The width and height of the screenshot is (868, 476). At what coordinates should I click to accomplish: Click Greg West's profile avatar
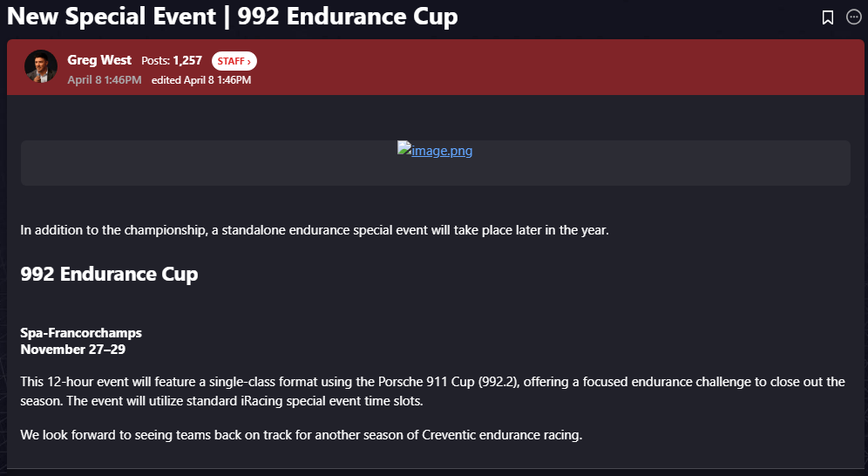pyautogui.click(x=41, y=66)
